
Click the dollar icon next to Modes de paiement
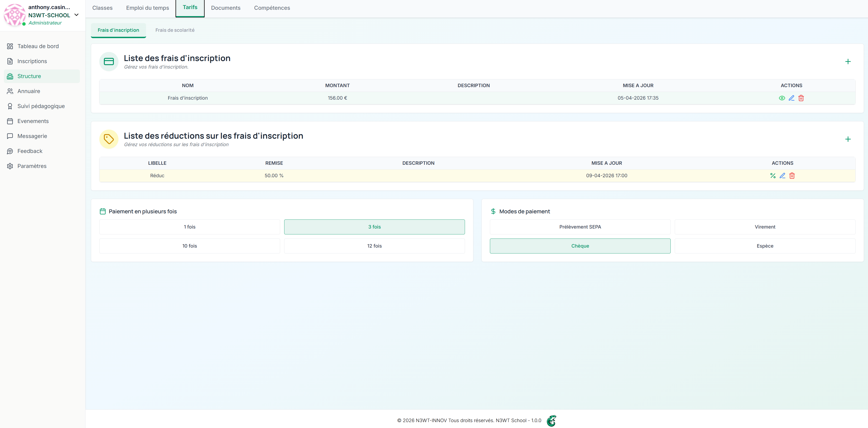[x=493, y=212]
